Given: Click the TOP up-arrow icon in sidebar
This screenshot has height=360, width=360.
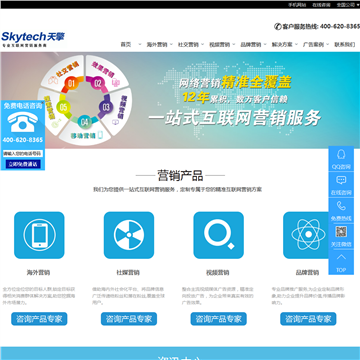Looking at the screenshot, I should pyautogui.click(x=341, y=257).
